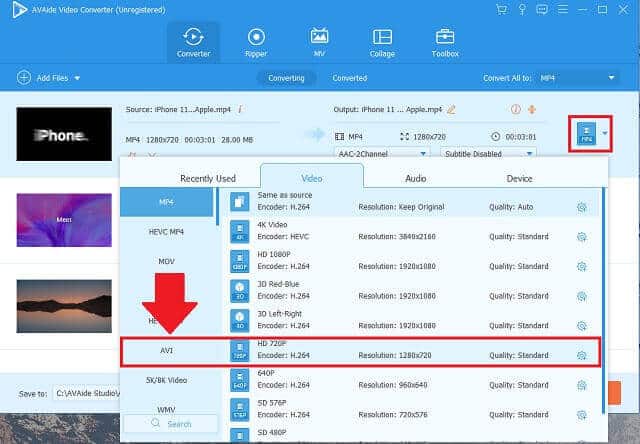640x444 pixels.
Task: Open the AAC-2Channel audio dropdown
Action: (x=382, y=153)
